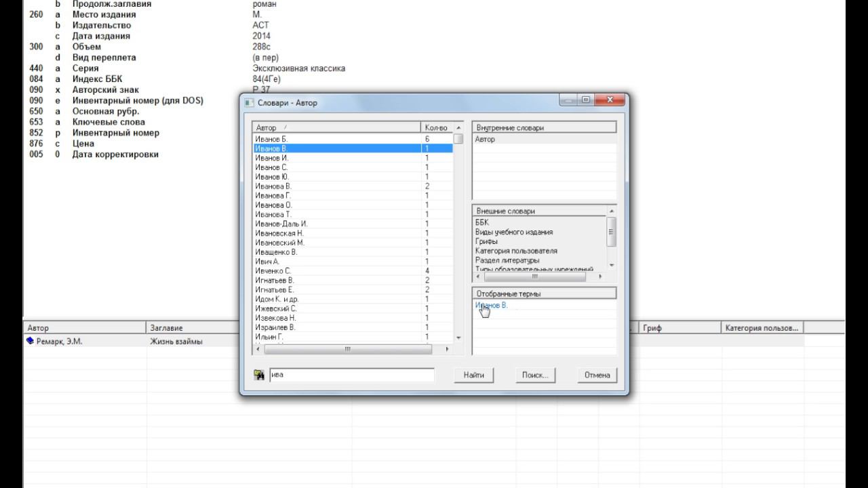Click the Отмена button
The image size is (868, 488).
pyautogui.click(x=597, y=375)
